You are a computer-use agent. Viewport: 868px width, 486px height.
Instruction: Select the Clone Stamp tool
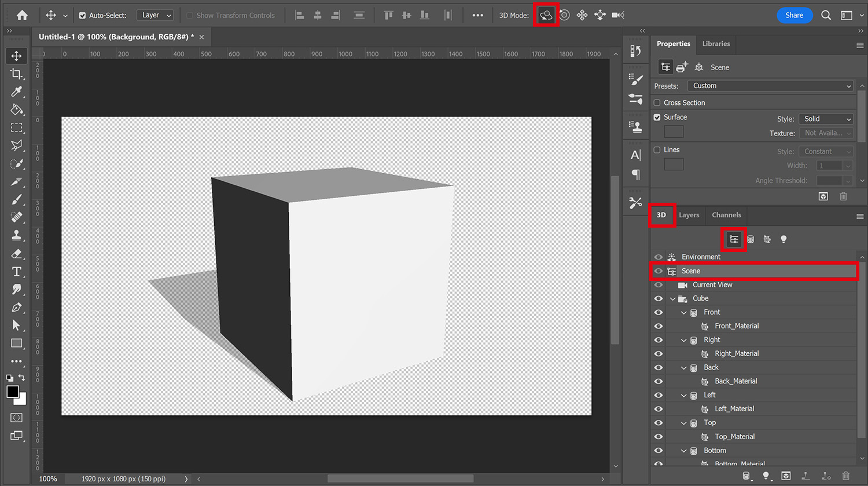coord(16,235)
